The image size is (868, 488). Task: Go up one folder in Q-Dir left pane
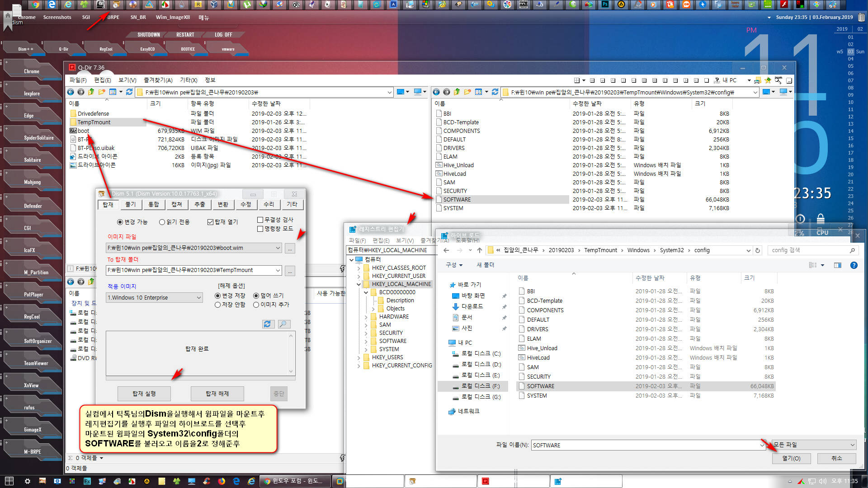pyautogui.click(x=91, y=92)
